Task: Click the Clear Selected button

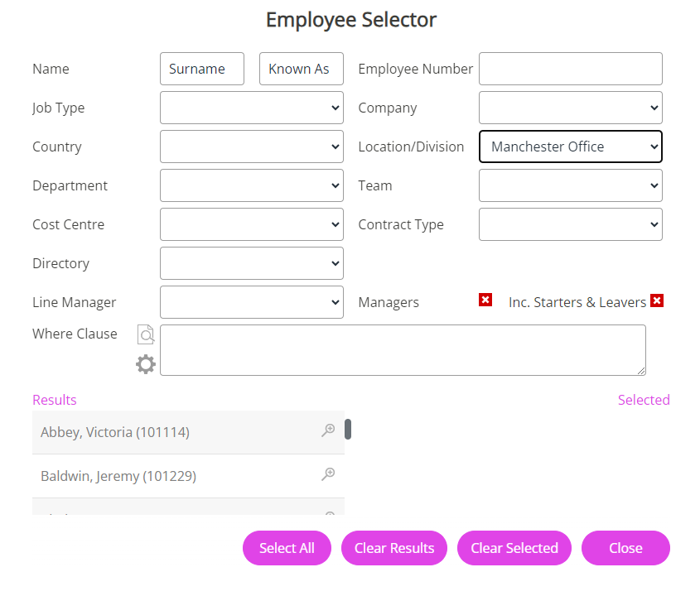Action: (x=514, y=548)
